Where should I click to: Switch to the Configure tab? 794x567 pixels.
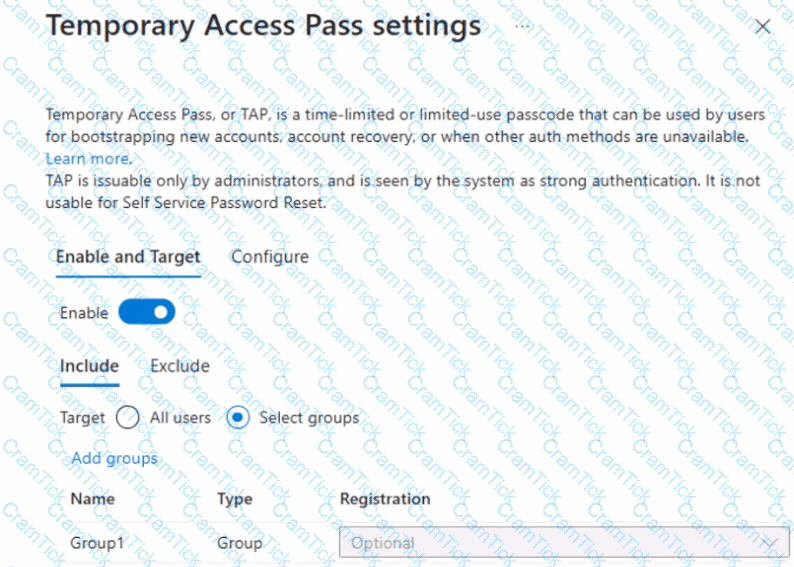click(x=270, y=257)
